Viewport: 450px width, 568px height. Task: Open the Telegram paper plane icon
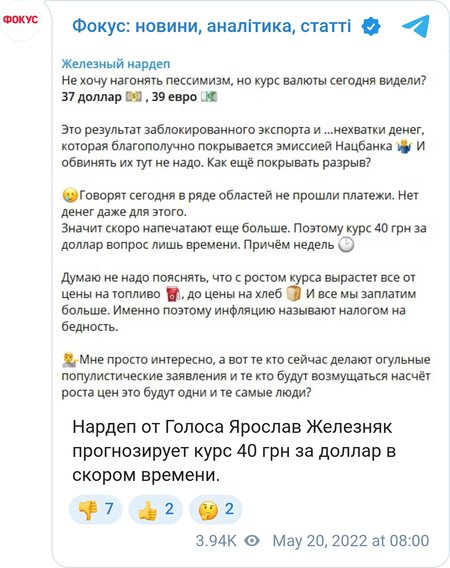click(416, 26)
